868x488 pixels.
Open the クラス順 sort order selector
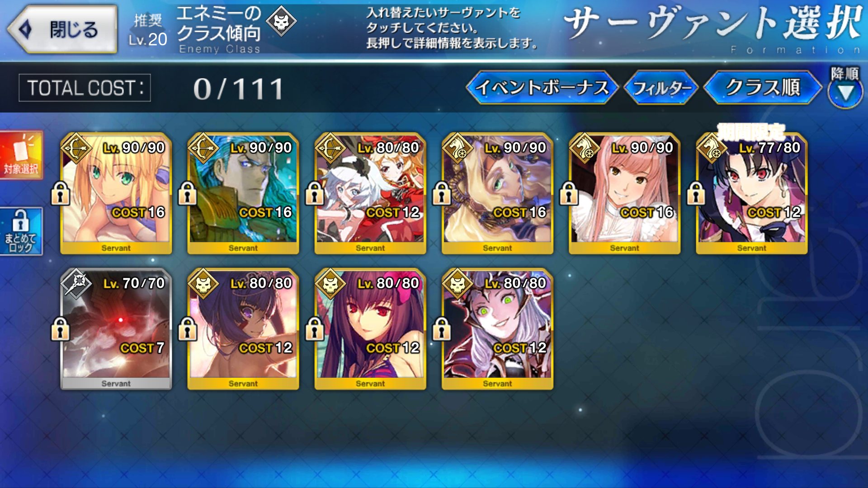(x=763, y=87)
